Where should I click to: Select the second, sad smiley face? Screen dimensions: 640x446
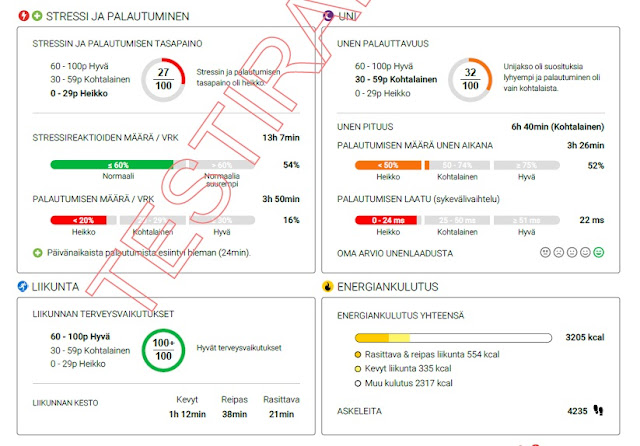559,253
